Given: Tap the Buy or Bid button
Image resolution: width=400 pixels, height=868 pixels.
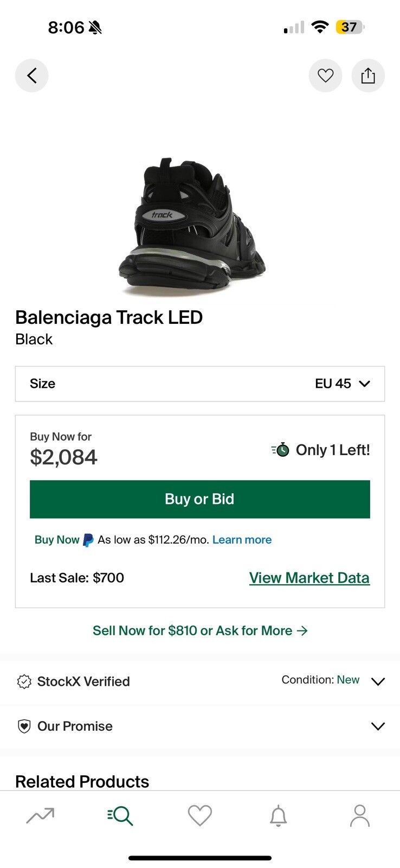Looking at the screenshot, I should click(199, 499).
